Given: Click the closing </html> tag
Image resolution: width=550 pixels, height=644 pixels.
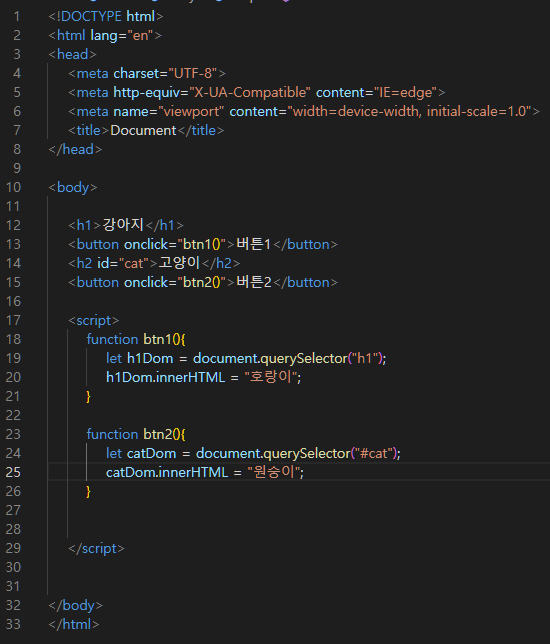Looking at the screenshot, I should [74, 624].
